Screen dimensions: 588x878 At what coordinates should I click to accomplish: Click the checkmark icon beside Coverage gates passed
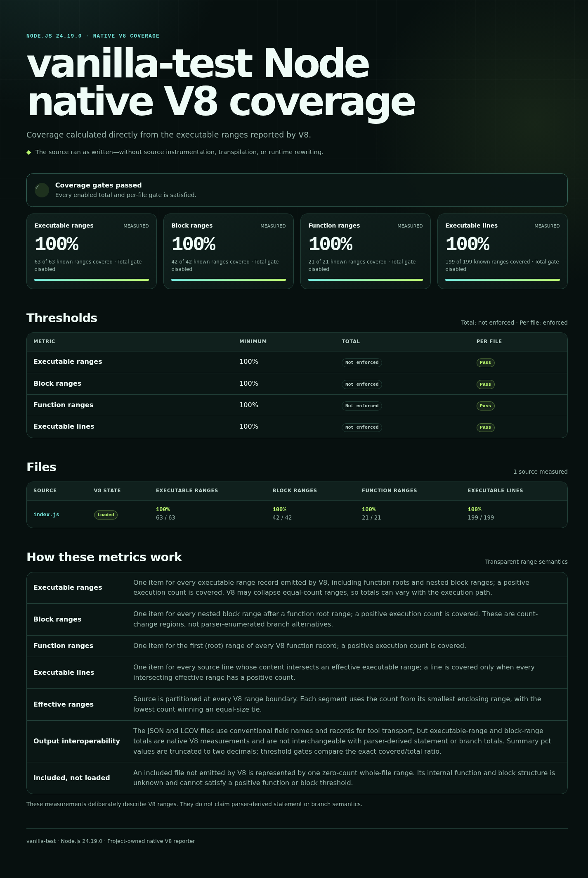[42, 190]
